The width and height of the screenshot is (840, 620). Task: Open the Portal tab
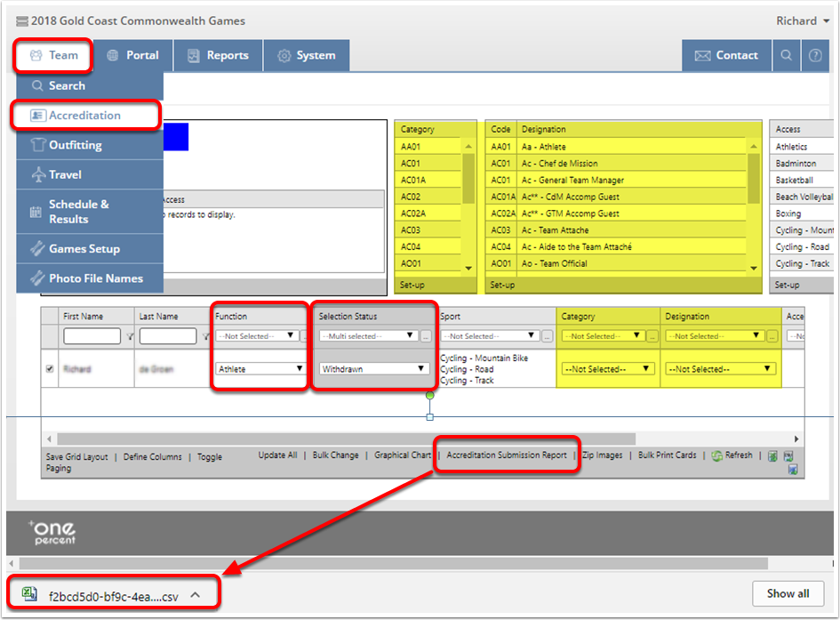tap(133, 55)
